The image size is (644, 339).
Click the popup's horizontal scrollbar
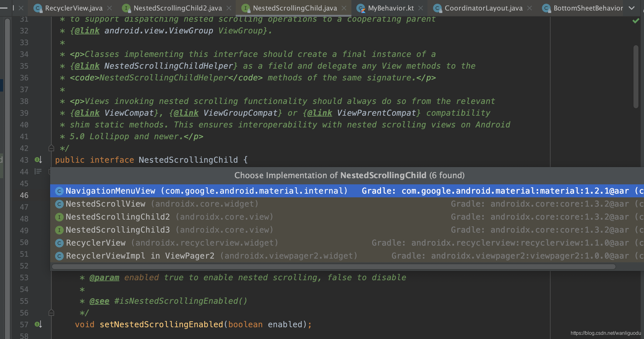point(333,267)
